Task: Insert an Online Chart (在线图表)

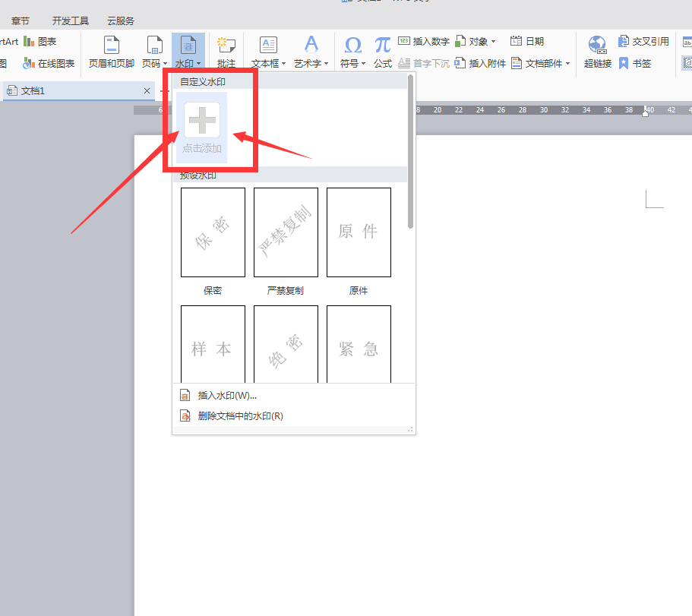Action: (49, 64)
